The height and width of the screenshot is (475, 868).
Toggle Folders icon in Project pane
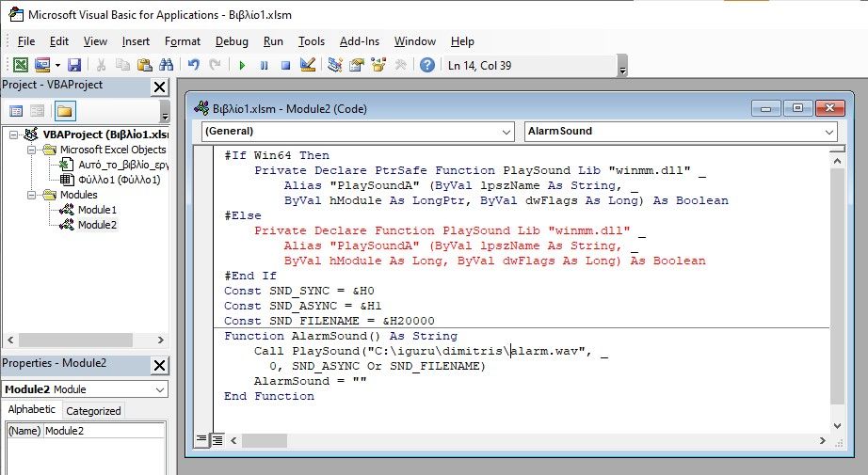click(64, 111)
